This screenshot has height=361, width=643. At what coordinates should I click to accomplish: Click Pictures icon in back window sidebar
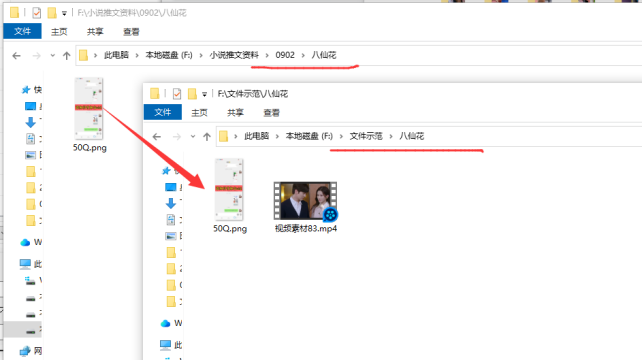point(30,155)
